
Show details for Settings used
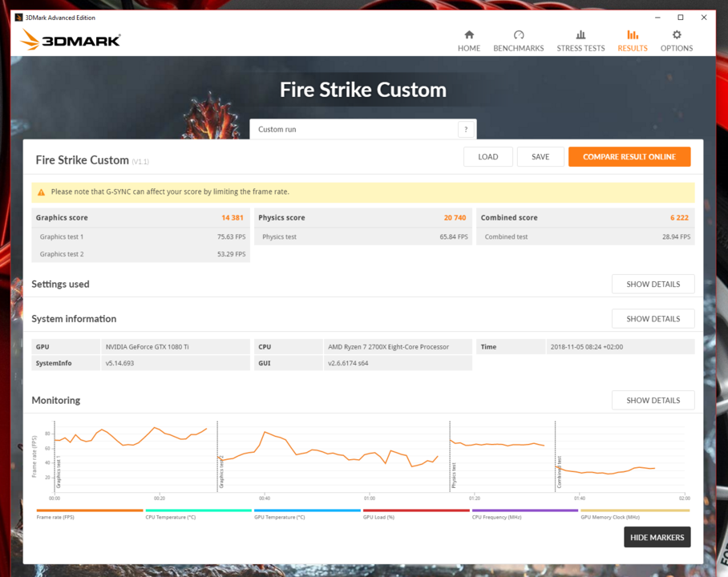coord(653,284)
